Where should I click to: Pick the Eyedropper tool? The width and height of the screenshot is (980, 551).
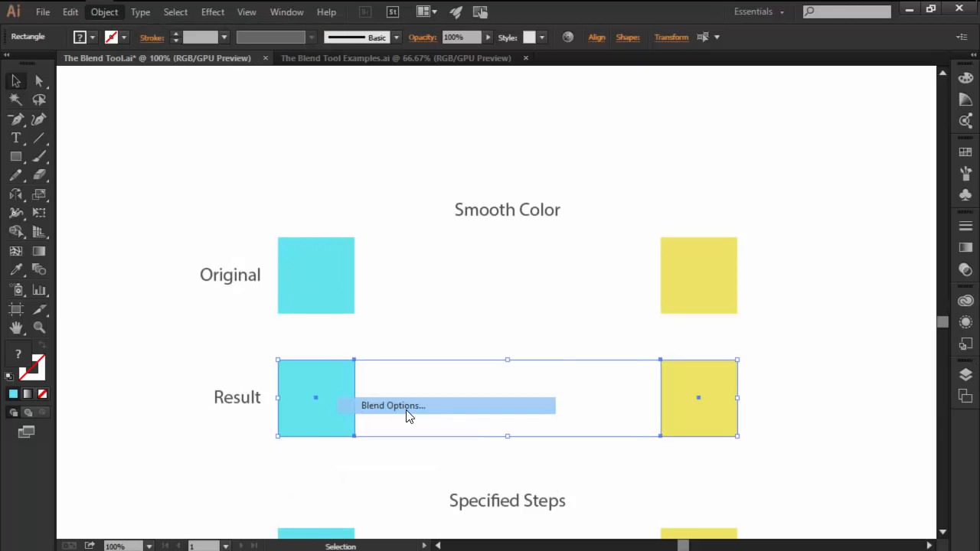(15, 270)
